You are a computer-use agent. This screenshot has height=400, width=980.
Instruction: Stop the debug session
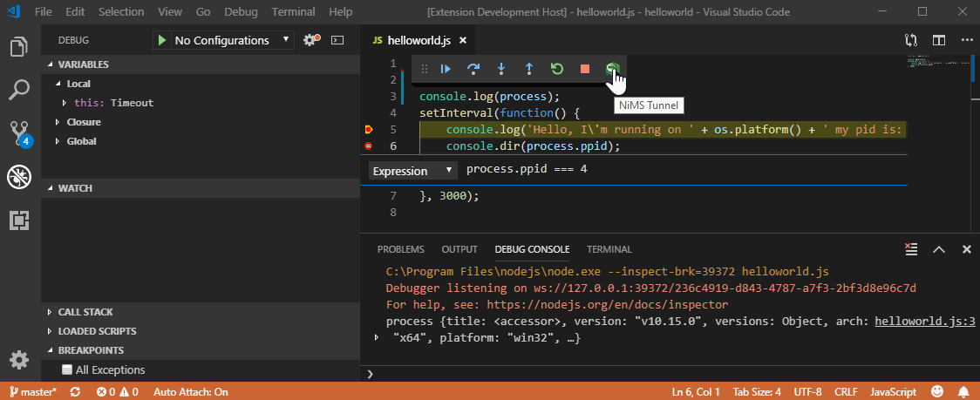point(585,70)
